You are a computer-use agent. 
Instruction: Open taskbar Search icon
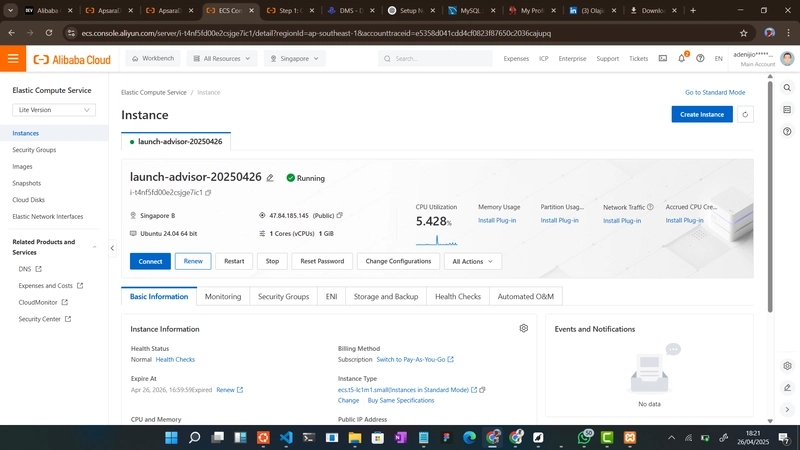(194, 437)
